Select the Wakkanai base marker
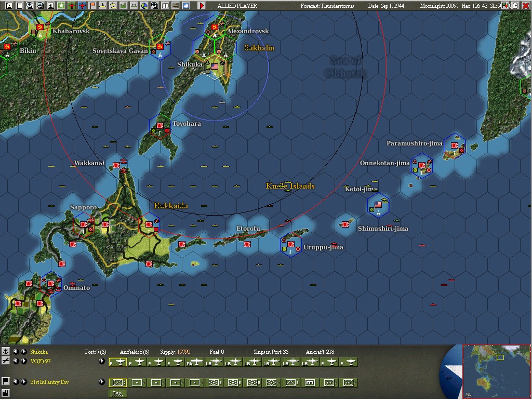This screenshot has height=399, width=532. click(x=116, y=165)
